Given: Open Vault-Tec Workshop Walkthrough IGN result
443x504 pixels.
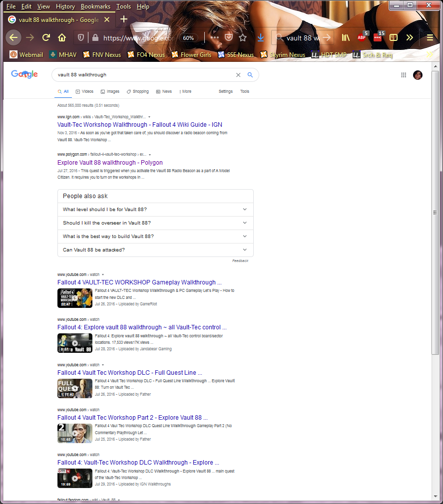Looking at the screenshot, I should click(x=140, y=125).
